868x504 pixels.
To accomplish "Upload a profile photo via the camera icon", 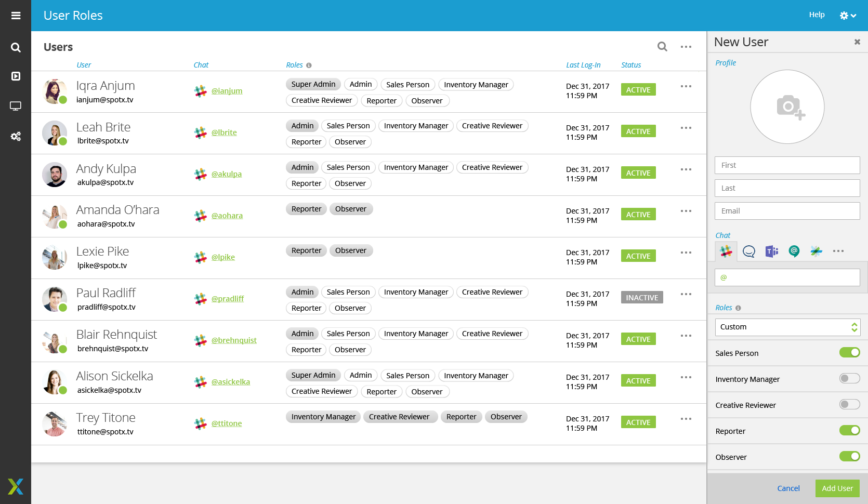I will point(787,107).
